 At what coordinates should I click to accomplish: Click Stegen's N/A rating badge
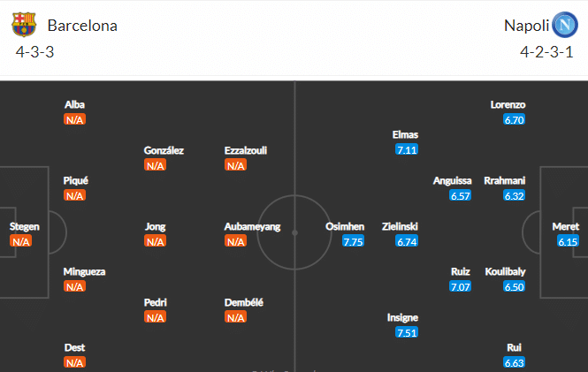tap(21, 241)
